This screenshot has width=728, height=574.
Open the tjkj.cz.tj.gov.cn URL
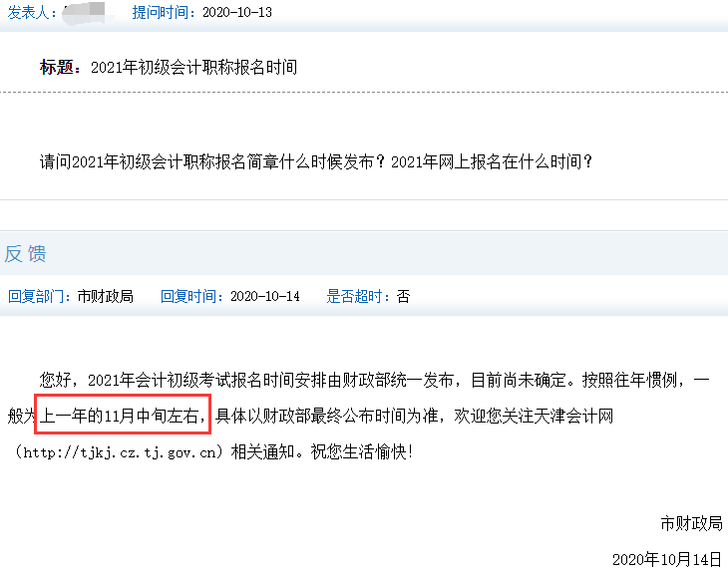pyautogui.click(x=120, y=451)
